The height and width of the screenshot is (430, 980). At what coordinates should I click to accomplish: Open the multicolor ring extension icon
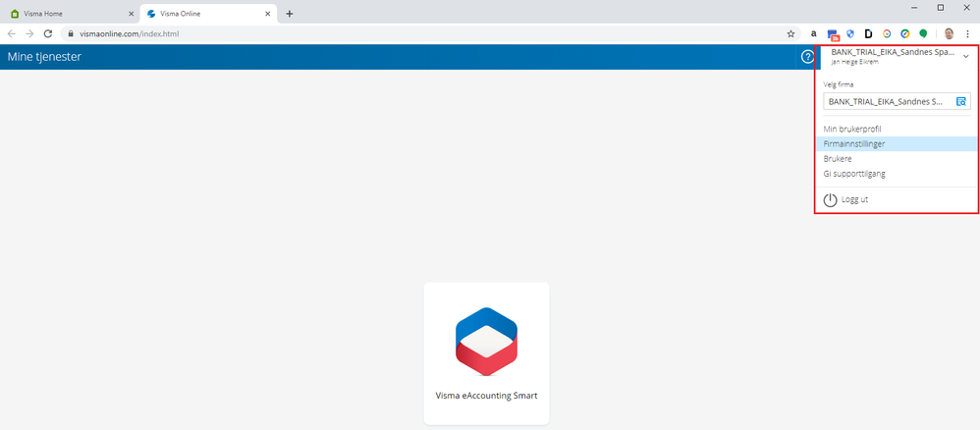(x=887, y=33)
